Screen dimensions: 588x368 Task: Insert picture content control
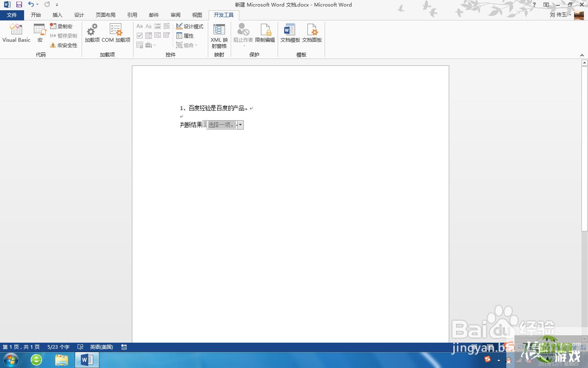[158, 26]
